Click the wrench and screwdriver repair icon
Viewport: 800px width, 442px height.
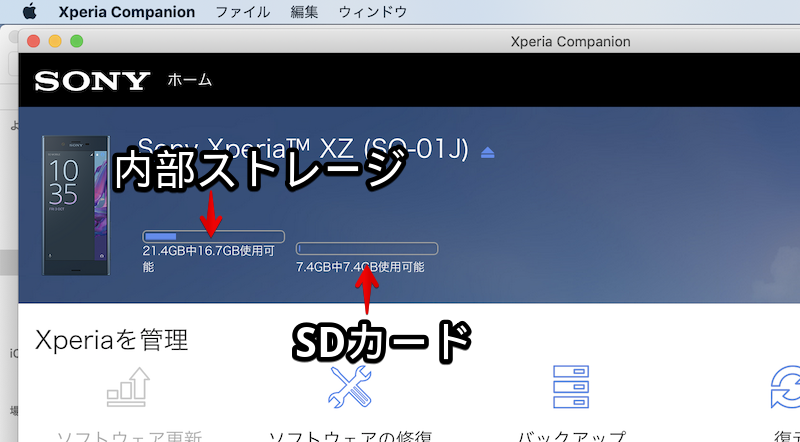pos(350,388)
